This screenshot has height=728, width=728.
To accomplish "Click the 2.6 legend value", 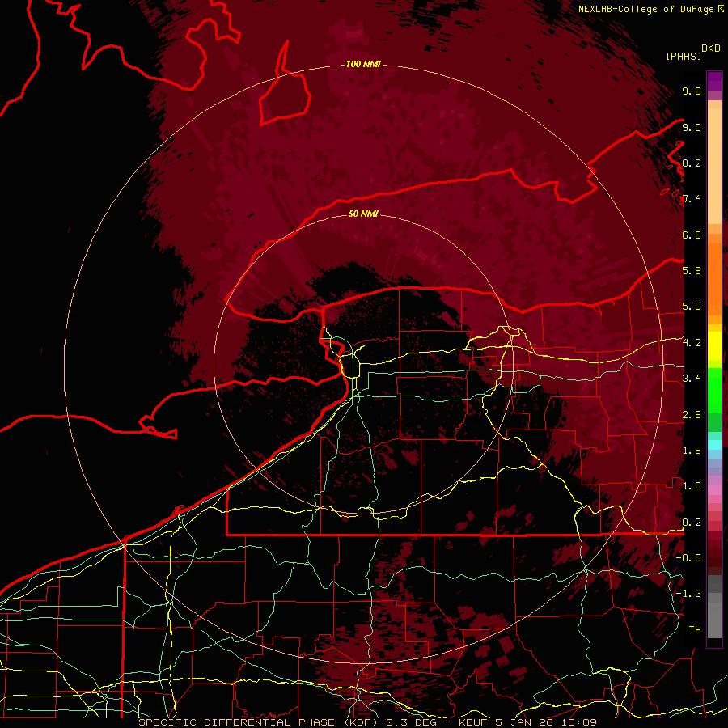I will pyautogui.click(x=692, y=415).
